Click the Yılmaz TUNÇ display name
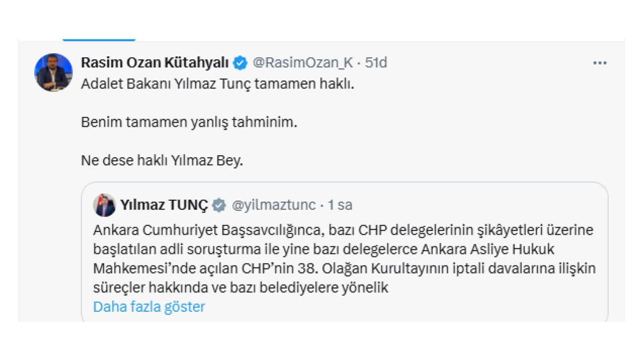The width and height of the screenshot is (644, 362). click(x=164, y=205)
